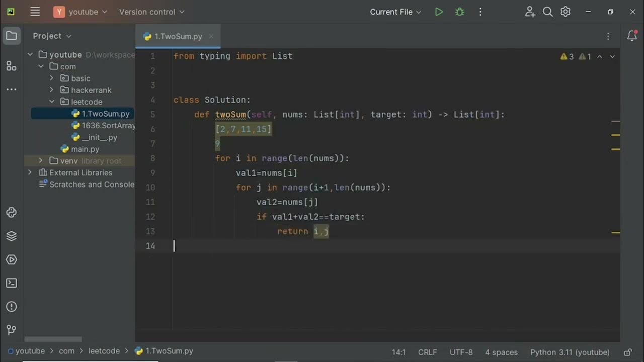Debug the current file with the bug icon
The height and width of the screenshot is (362, 644).
click(x=459, y=12)
